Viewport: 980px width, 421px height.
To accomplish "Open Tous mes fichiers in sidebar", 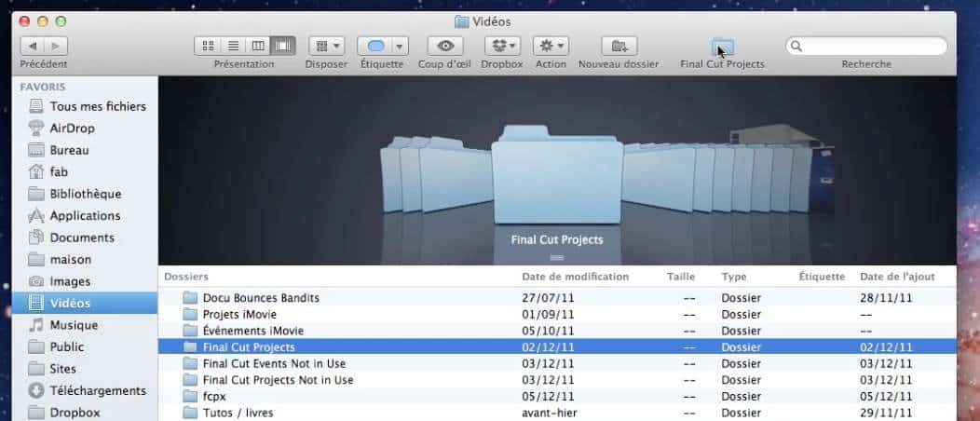I will [x=85, y=107].
